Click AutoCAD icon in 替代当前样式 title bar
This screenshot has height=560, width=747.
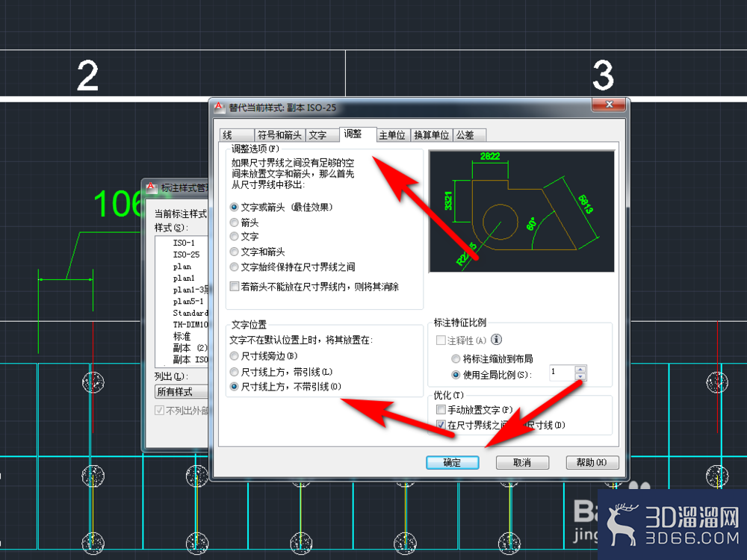(x=219, y=107)
